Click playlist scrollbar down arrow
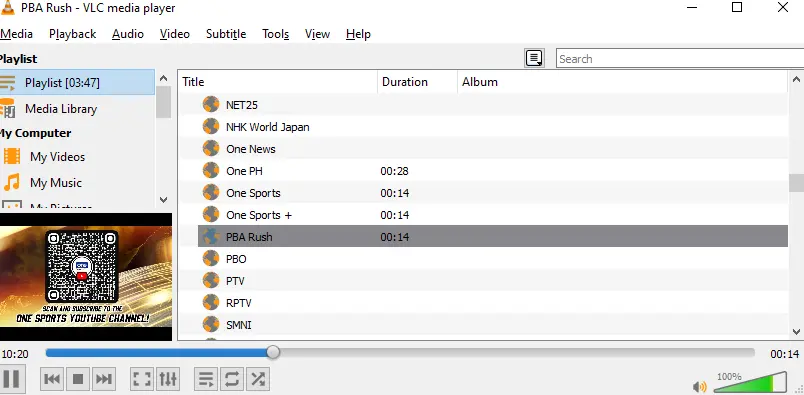This screenshot has width=804, height=395. [796, 331]
